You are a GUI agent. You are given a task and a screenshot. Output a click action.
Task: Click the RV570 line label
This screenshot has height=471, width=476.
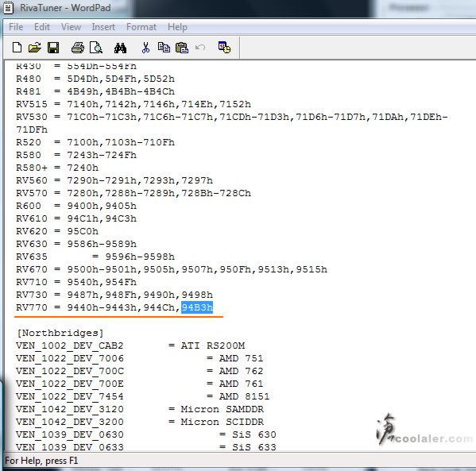[x=32, y=193]
